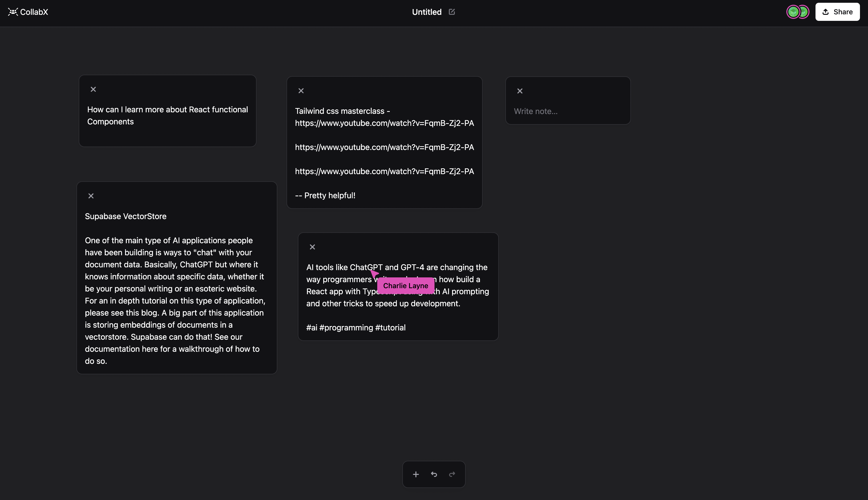Click the CollabX logo icon
The width and height of the screenshot is (868, 500).
[13, 12]
